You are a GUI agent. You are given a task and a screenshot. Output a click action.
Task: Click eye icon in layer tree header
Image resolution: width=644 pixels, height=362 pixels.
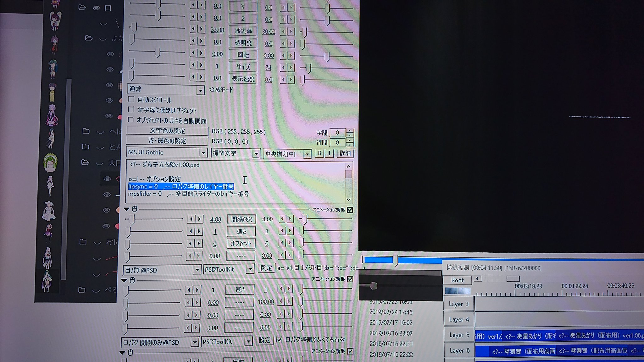coord(96,8)
